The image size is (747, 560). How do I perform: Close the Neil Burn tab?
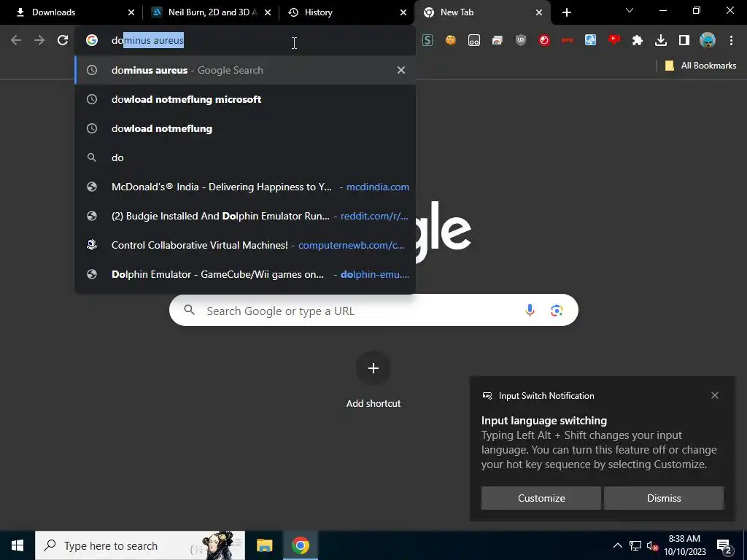tap(268, 12)
